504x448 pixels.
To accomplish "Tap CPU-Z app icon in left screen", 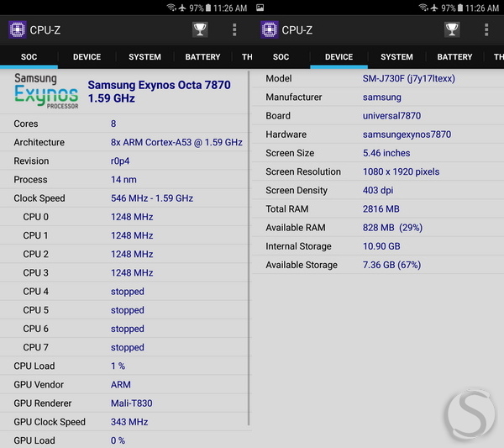I will click(18, 29).
